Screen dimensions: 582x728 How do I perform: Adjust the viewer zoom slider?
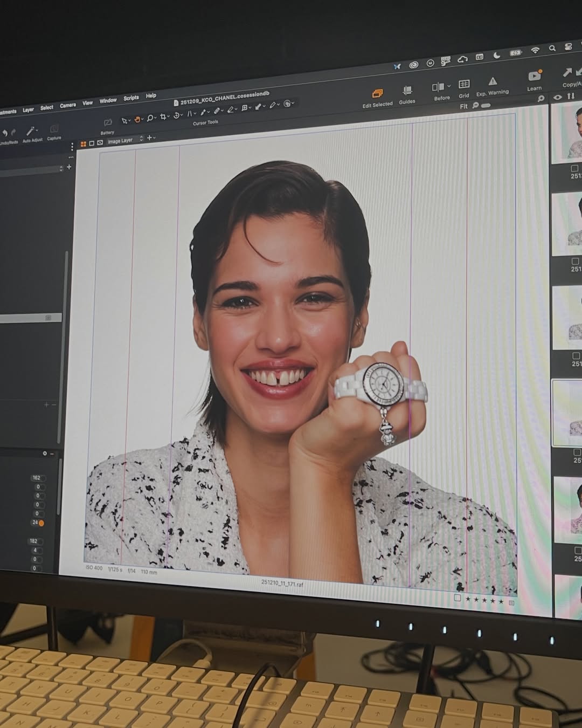[x=486, y=106]
